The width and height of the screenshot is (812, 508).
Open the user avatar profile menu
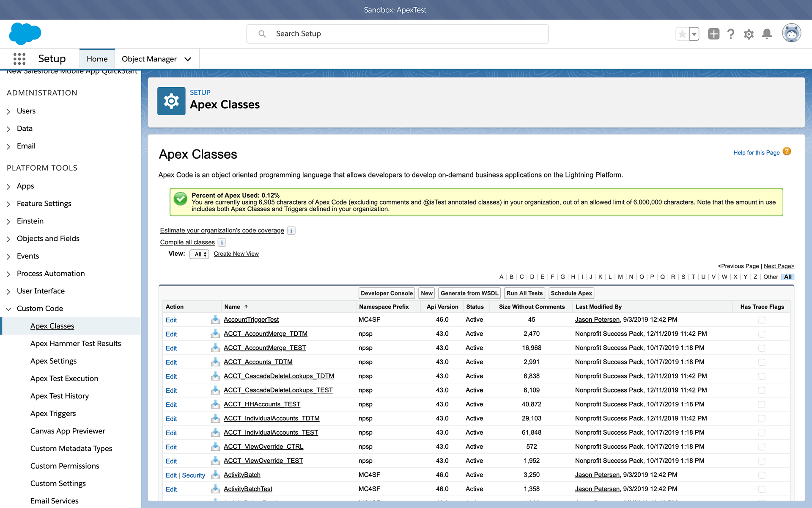click(x=791, y=33)
